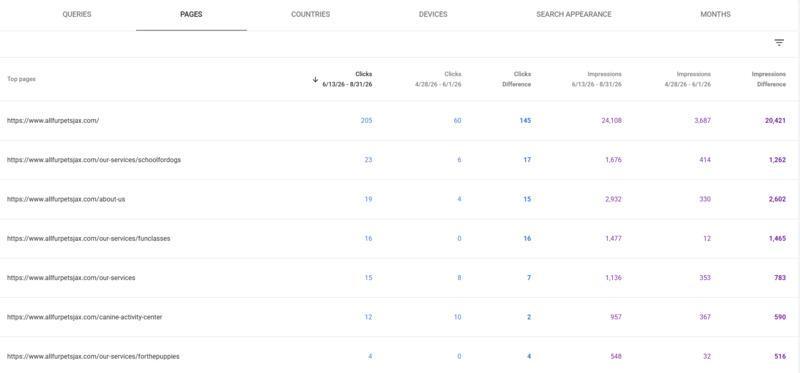Open the about-us page row

[400, 199]
